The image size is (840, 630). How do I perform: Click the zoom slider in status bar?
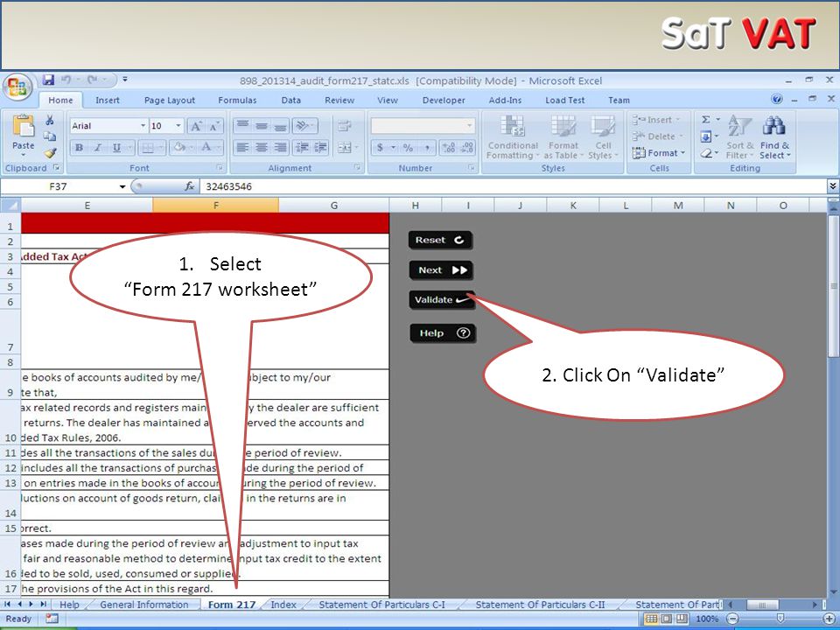click(x=780, y=619)
